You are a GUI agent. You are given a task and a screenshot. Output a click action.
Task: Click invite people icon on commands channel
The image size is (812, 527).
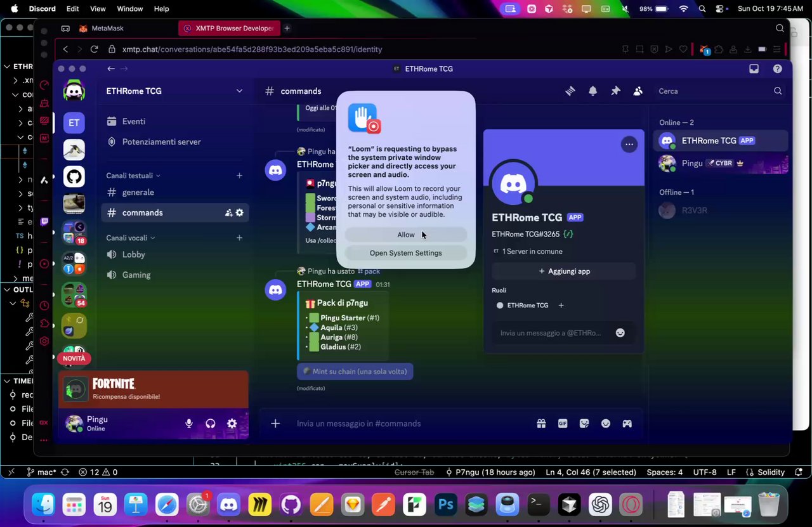pyautogui.click(x=228, y=212)
